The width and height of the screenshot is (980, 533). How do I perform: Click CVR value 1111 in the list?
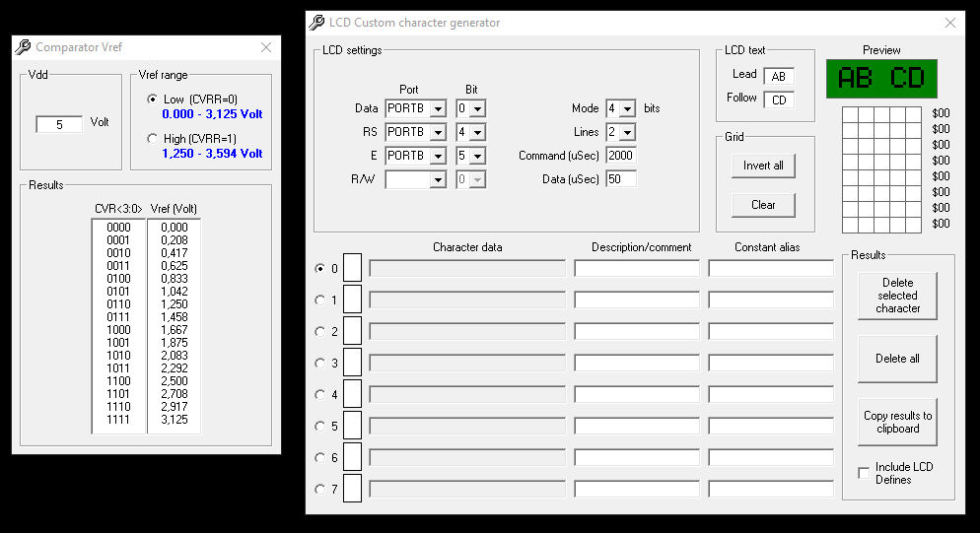click(118, 420)
